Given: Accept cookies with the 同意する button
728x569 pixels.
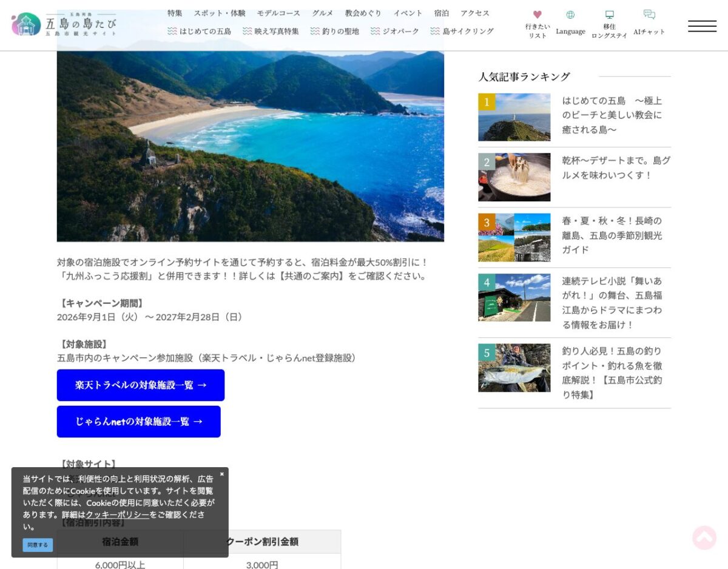Looking at the screenshot, I should 38,545.
